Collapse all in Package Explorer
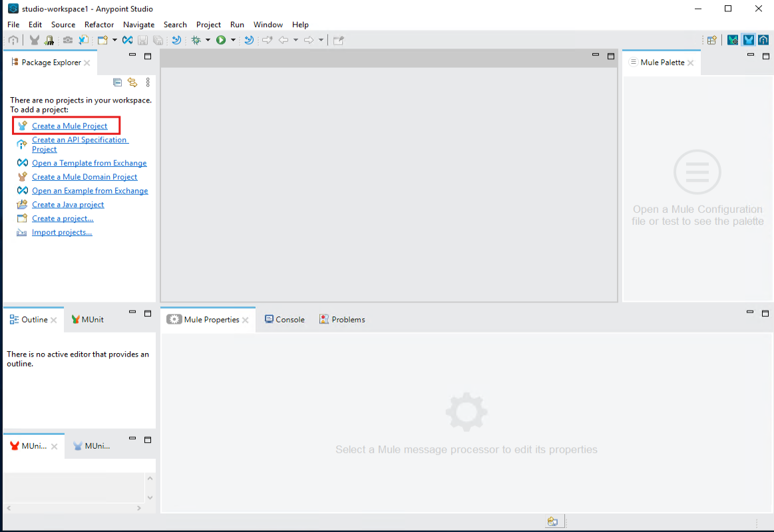 117,82
